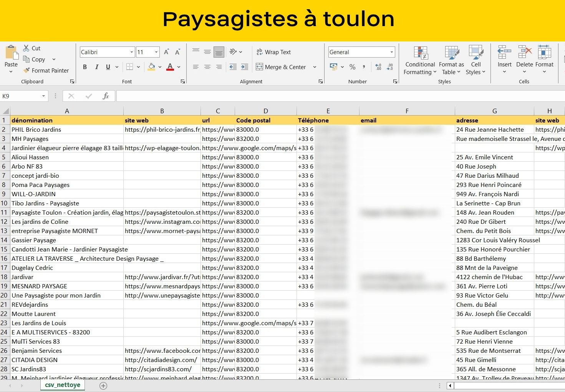Click the Merge & Center button
Screen dimensions: 565x392
(x=281, y=67)
